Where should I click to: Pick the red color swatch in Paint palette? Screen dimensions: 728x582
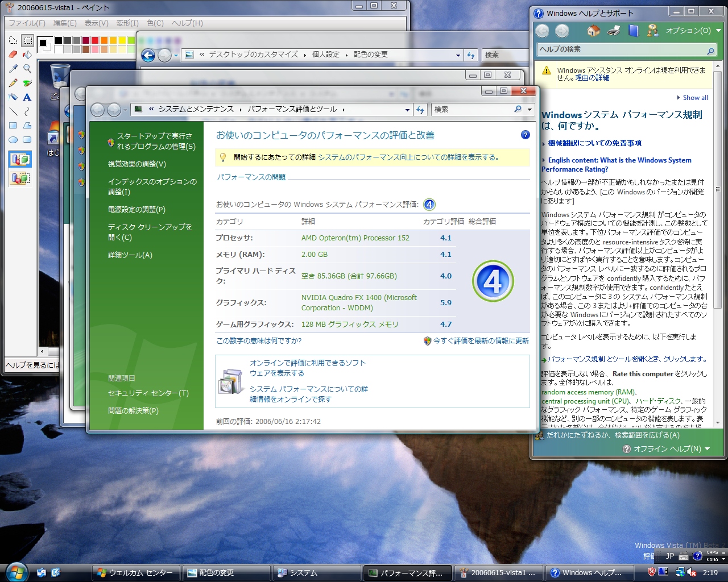95,40
